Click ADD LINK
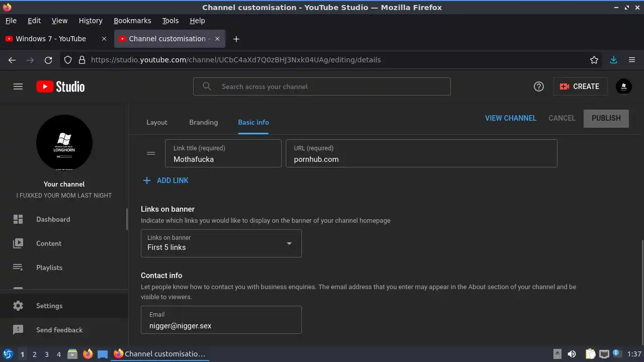The width and height of the screenshot is (644, 362). (166, 180)
